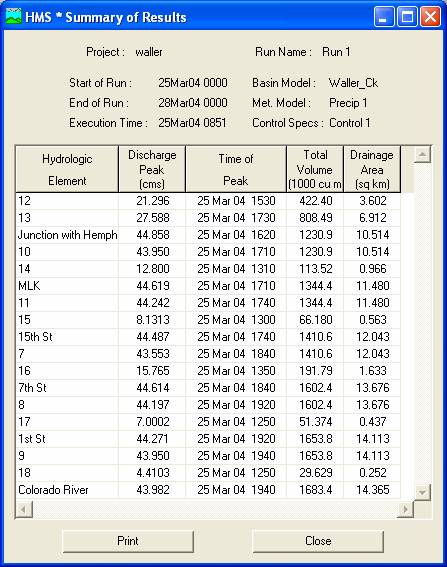Click discharge value 7.0002
447x567 pixels.
tap(153, 422)
